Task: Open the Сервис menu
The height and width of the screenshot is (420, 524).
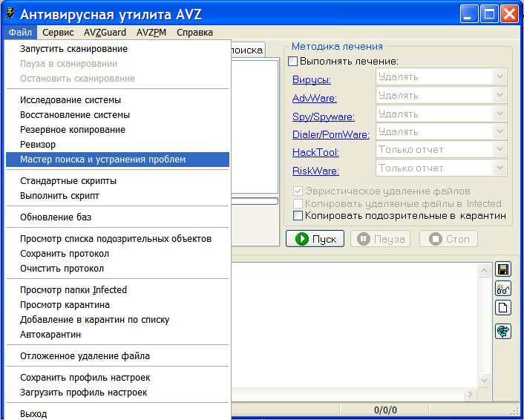Action: click(x=58, y=33)
